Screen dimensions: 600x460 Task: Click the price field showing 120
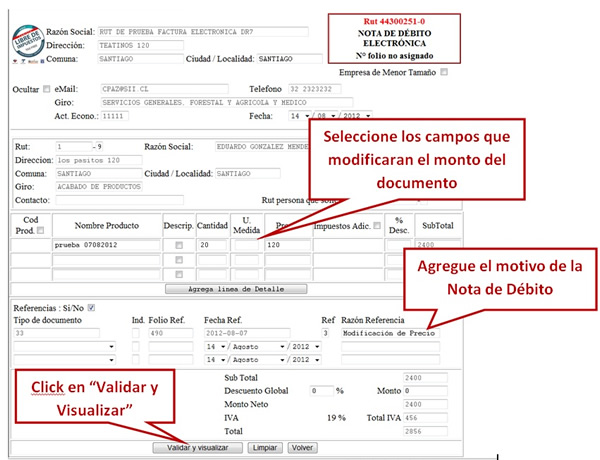(x=287, y=245)
